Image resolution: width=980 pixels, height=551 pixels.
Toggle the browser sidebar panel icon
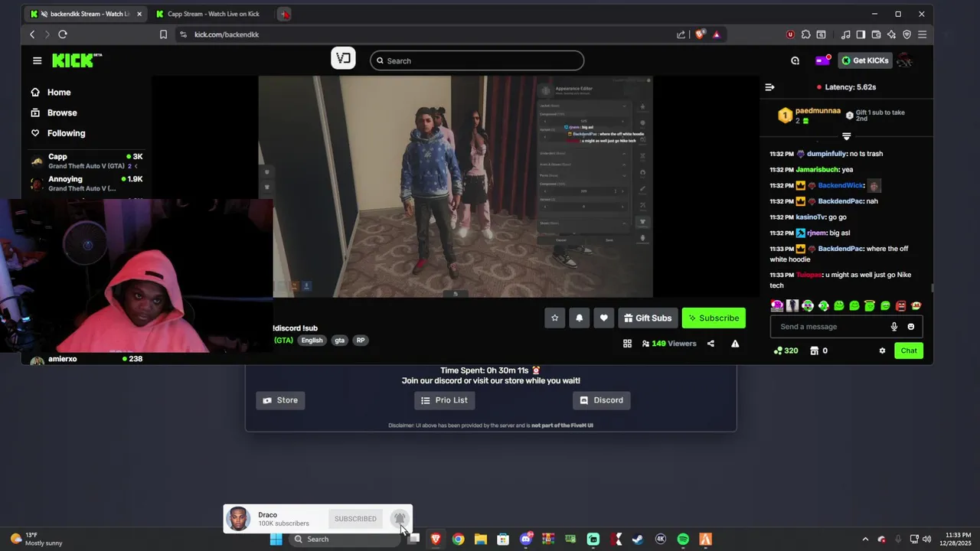[x=861, y=34]
